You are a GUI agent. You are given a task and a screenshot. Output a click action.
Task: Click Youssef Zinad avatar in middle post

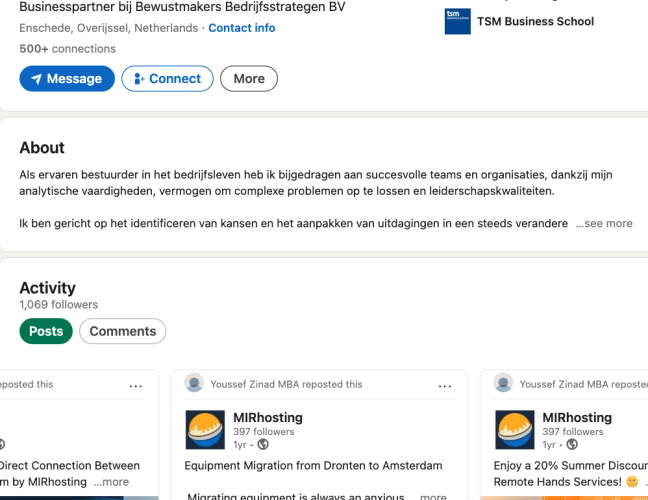194,384
